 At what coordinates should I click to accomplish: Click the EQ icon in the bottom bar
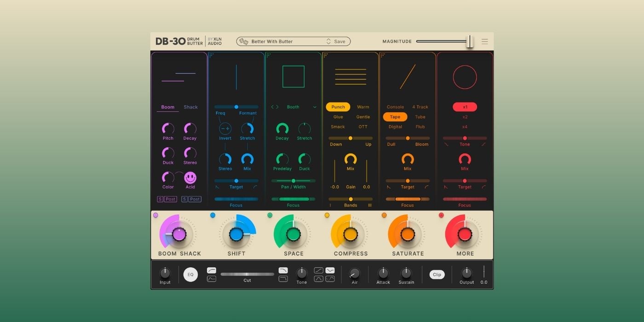(x=190, y=274)
